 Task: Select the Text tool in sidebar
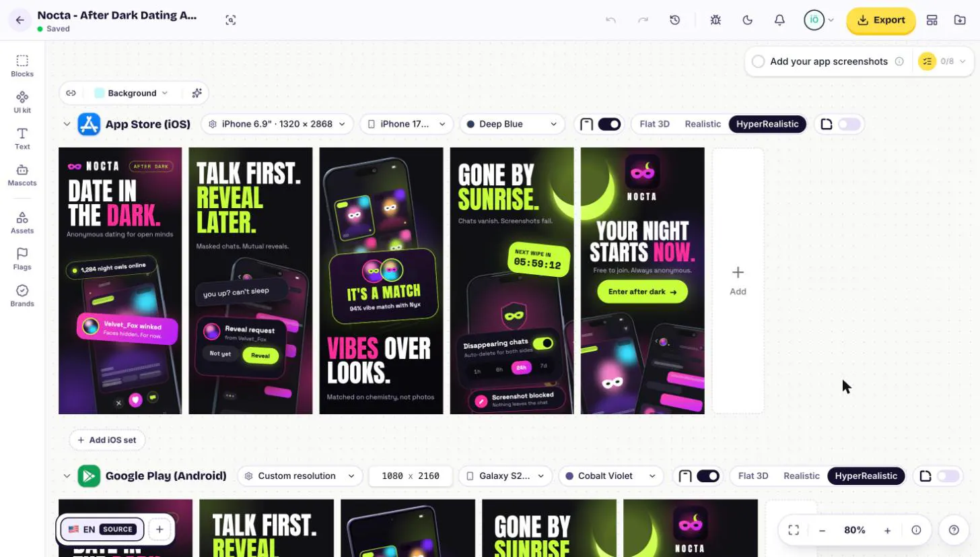(x=22, y=139)
